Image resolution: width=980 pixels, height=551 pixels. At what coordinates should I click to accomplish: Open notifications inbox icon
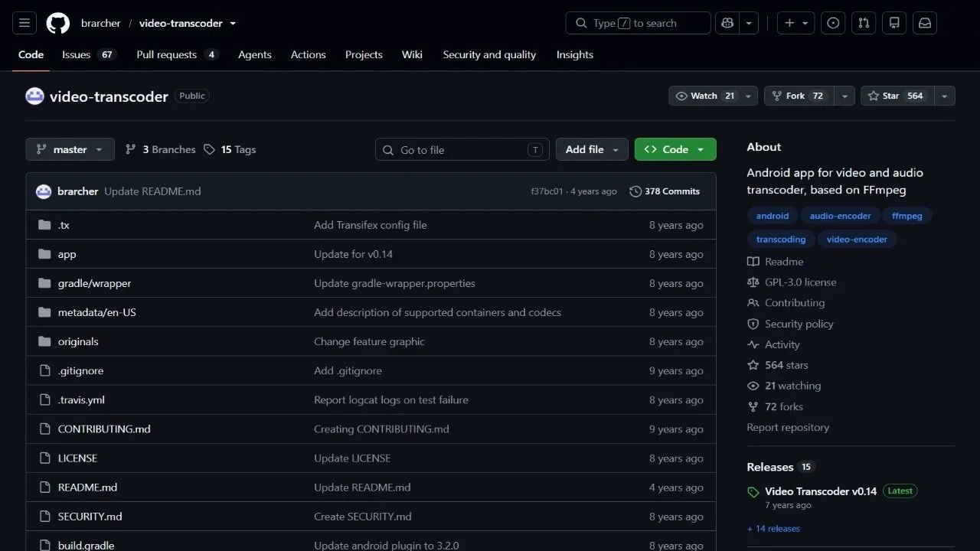tap(925, 23)
